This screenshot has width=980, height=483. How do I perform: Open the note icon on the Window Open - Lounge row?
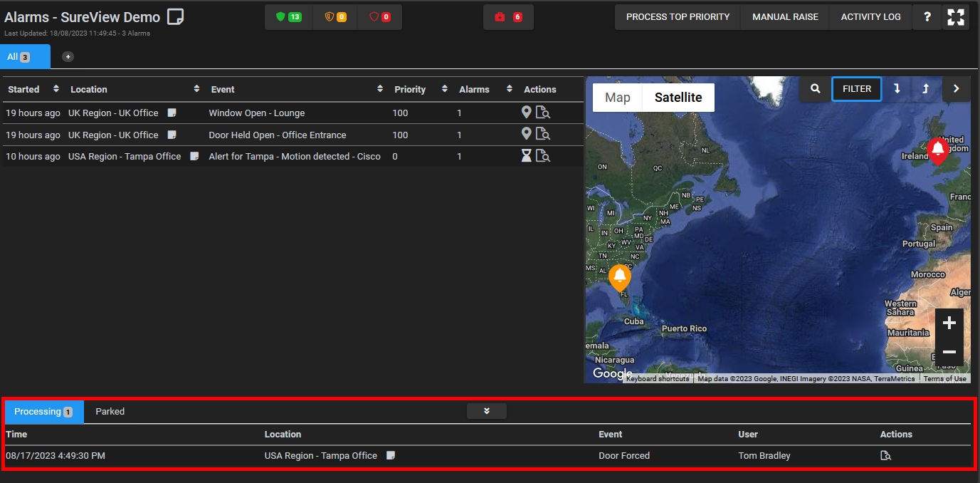click(172, 113)
